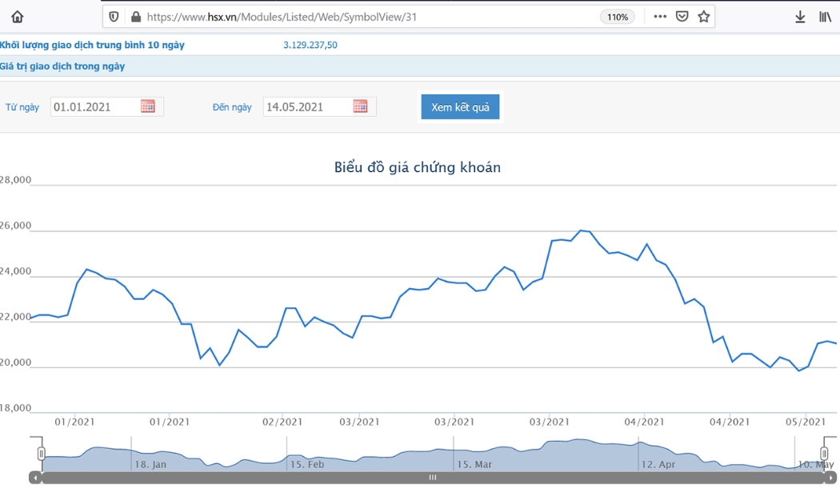This screenshot has height=504, width=840.
Task: Click the left navigator range handle
Action: coord(42,454)
